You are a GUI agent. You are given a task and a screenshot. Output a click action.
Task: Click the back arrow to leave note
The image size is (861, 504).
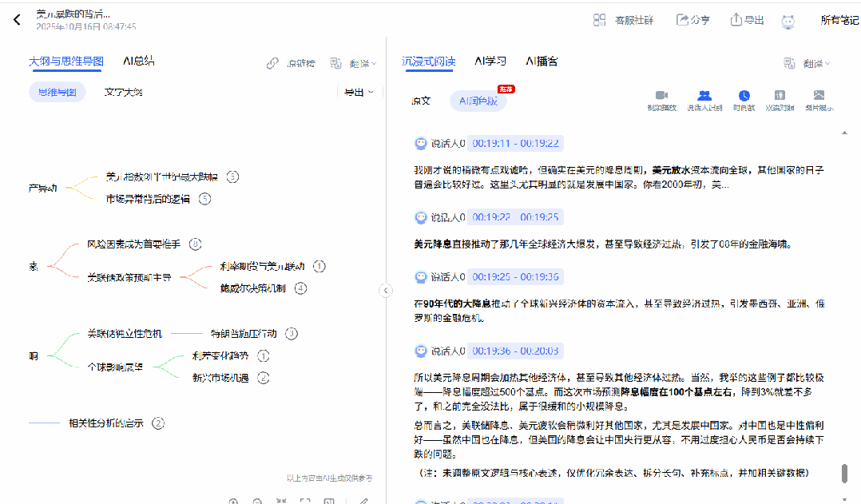(17, 20)
